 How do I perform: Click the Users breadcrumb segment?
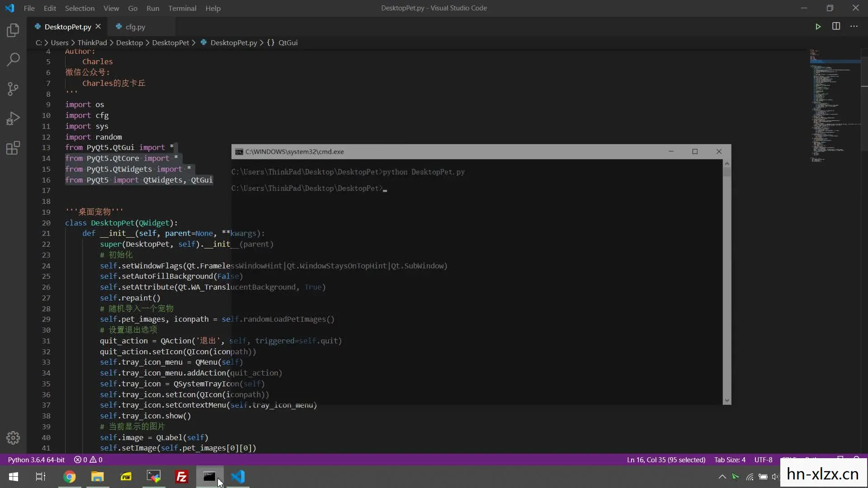click(60, 42)
